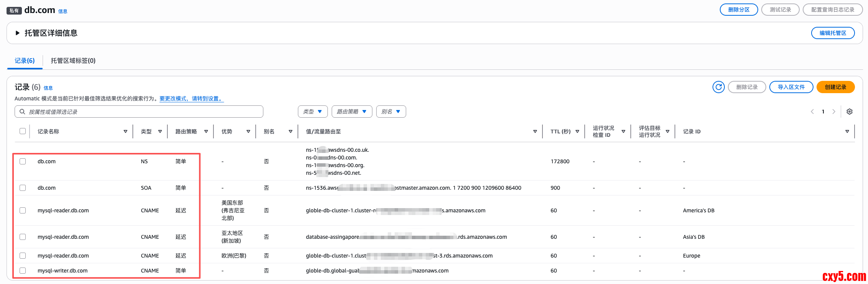
Task: Check the mysql-writer.db.com record checkbox
Action: click(23, 271)
